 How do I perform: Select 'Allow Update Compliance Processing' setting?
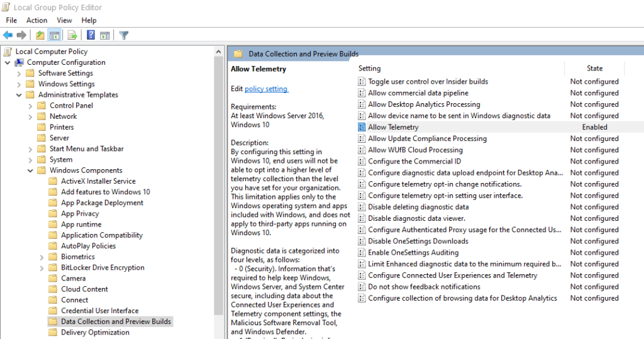[427, 138]
